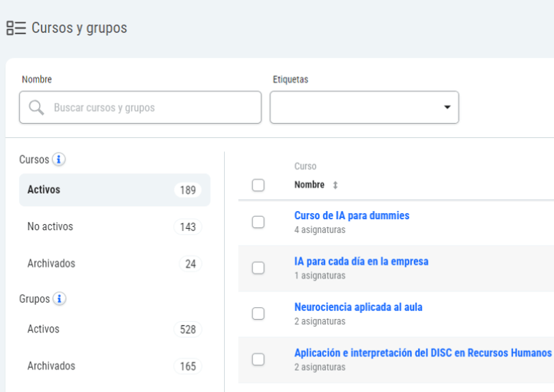Select IA para cada día en la empresa checkbox
The width and height of the screenshot is (554, 392).
click(258, 268)
